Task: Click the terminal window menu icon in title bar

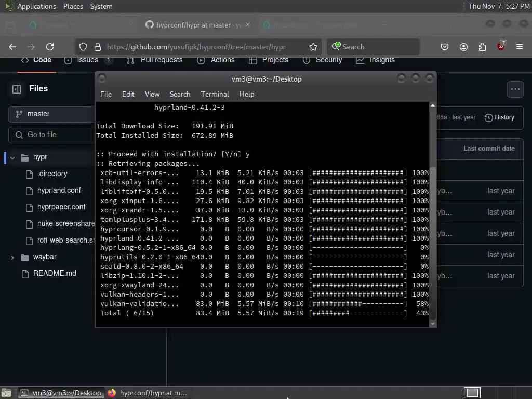Action: pyautogui.click(x=101, y=78)
